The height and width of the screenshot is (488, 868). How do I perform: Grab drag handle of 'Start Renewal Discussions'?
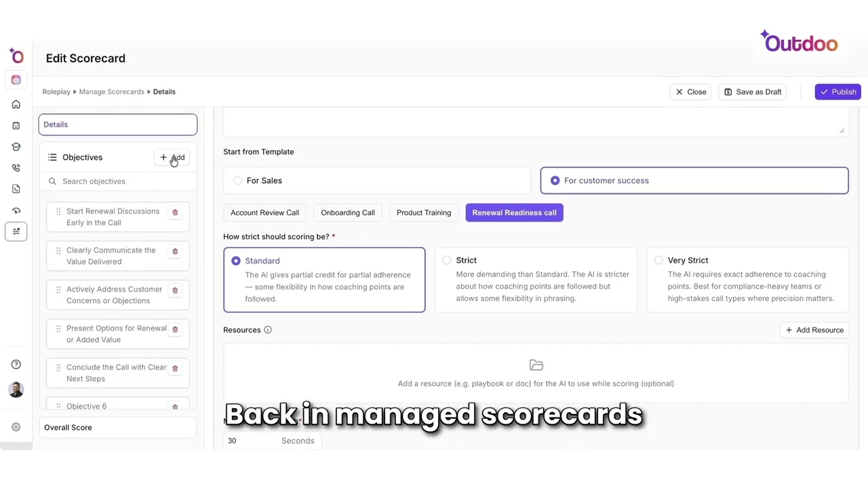coord(58,211)
